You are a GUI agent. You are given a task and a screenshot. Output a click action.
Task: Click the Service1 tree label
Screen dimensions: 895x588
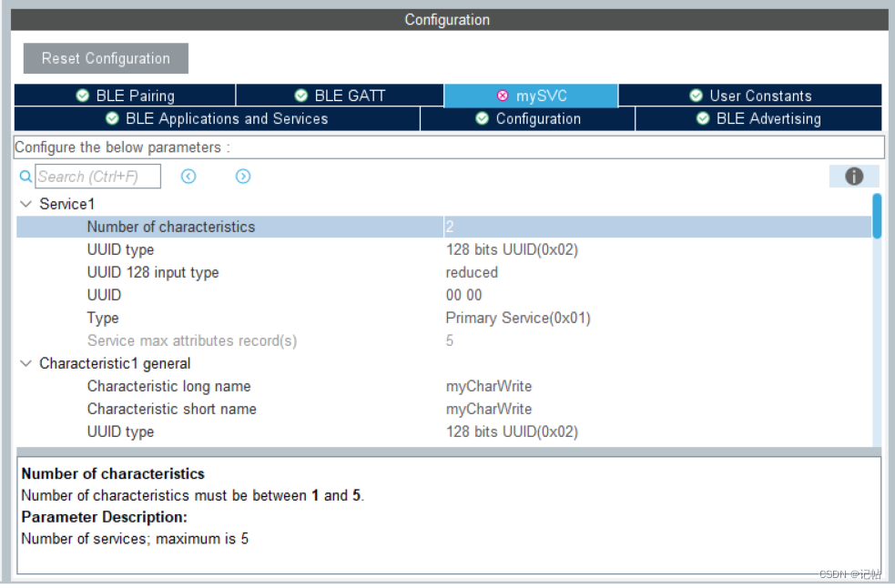click(66, 204)
